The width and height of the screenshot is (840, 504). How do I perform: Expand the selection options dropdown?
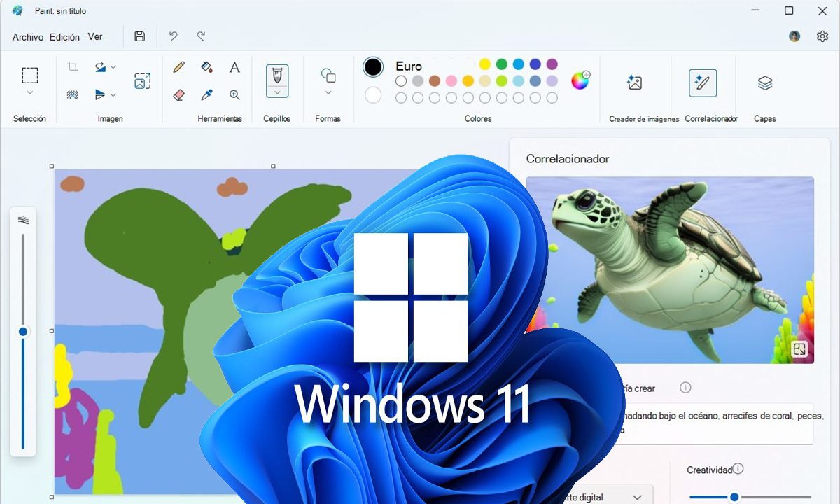click(30, 92)
